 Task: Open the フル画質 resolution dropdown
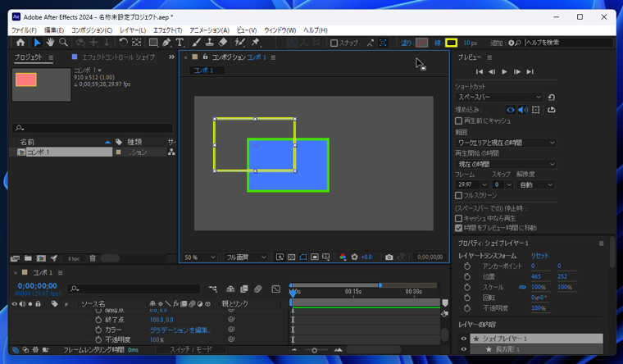pos(246,257)
